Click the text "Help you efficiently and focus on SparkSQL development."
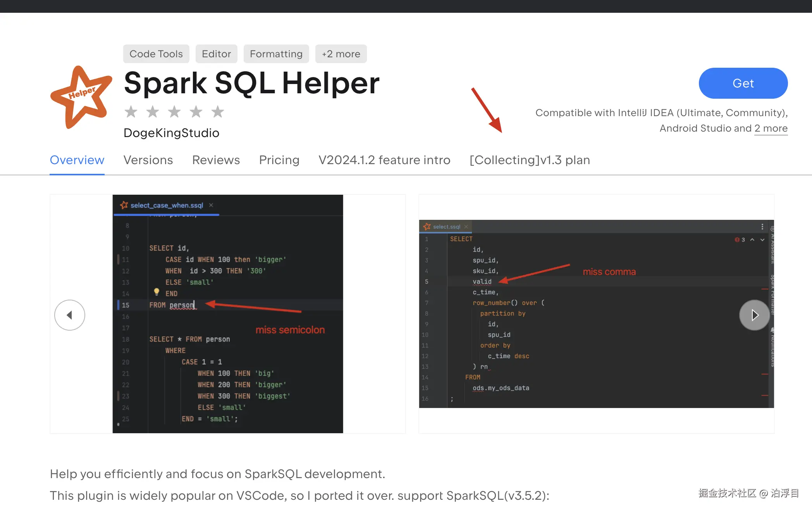This screenshot has width=812, height=511. (218, 474)
